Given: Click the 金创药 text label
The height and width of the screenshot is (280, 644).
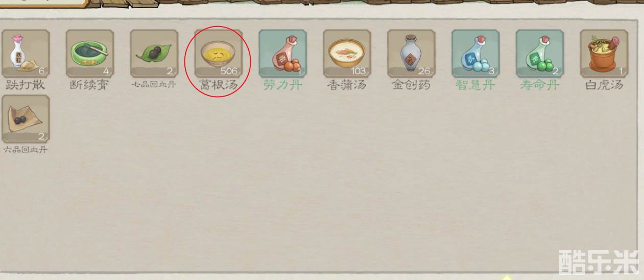Looking at the screenshot, I should (411, 85).
